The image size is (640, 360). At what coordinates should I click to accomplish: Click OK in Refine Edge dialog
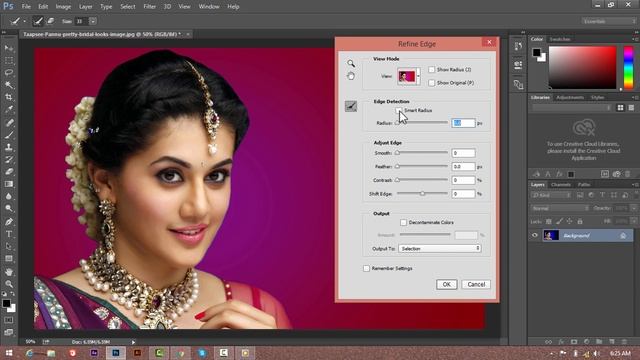tap(447, 284)
